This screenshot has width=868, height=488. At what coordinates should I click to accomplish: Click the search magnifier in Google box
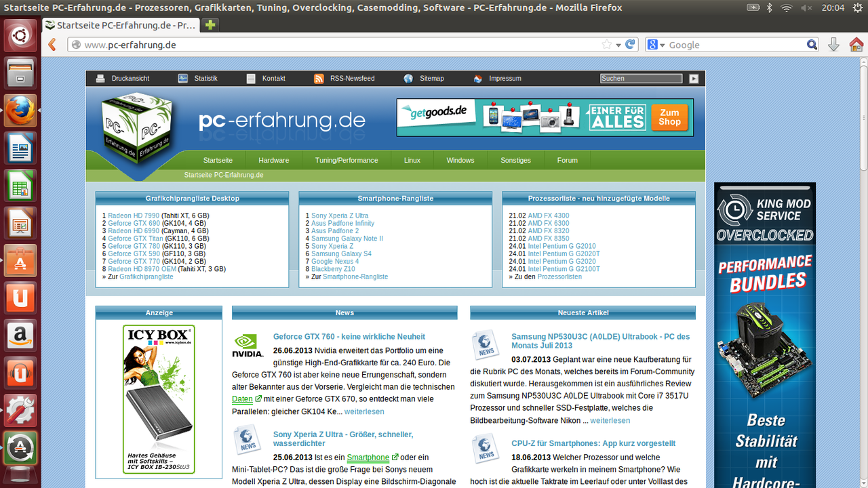[x=812, y=45]
